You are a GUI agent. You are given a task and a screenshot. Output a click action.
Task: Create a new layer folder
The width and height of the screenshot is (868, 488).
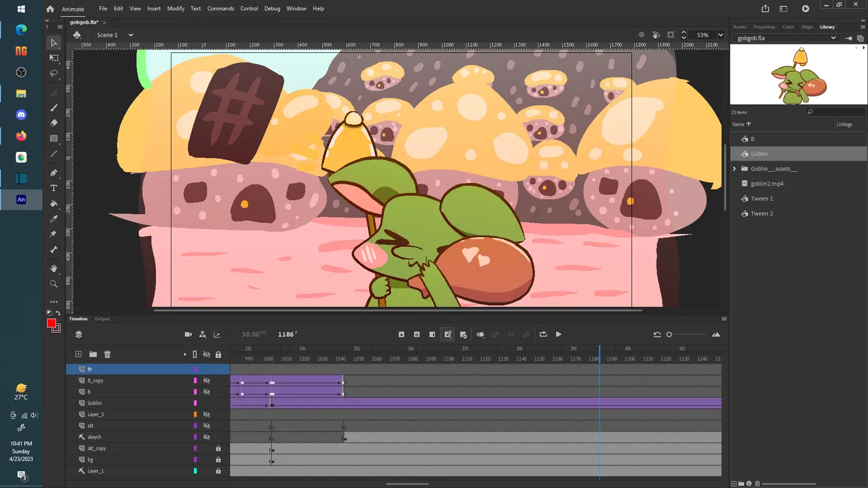click(93, 354)
